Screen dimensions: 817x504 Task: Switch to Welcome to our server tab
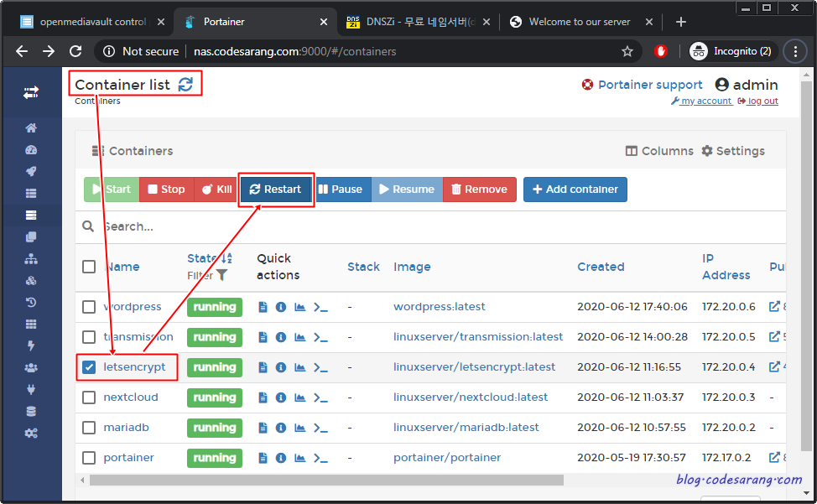coord(580,22)
